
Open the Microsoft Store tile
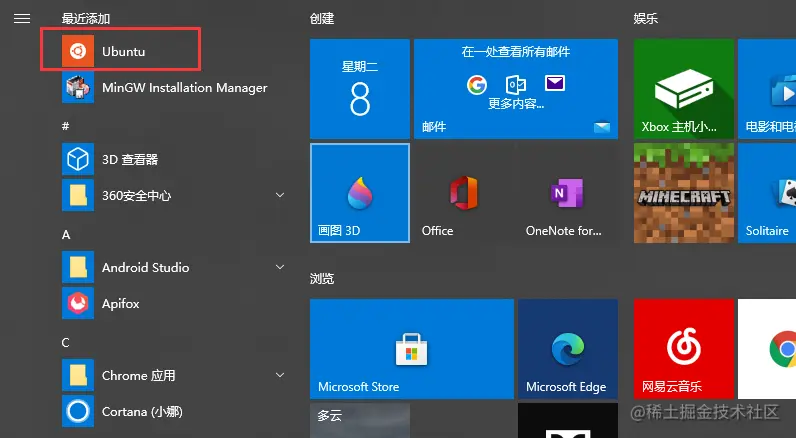[x=412, y=349]
